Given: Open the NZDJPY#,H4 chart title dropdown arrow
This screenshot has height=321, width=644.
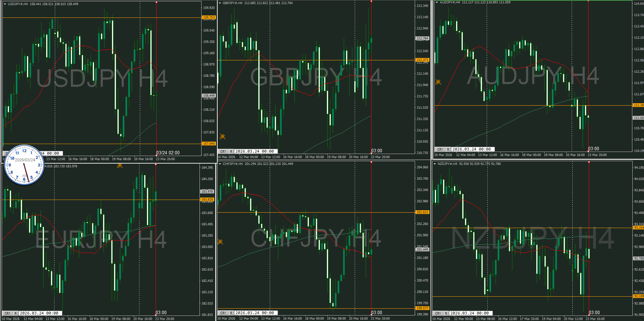Looking at the screenshot, I should (x=435, y=164).
